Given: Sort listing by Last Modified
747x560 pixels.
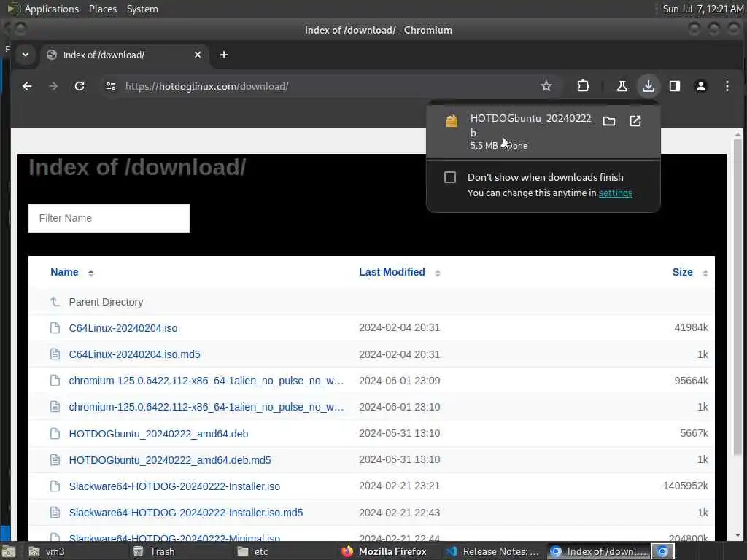Looking at the screenshot, I should 392,272.
